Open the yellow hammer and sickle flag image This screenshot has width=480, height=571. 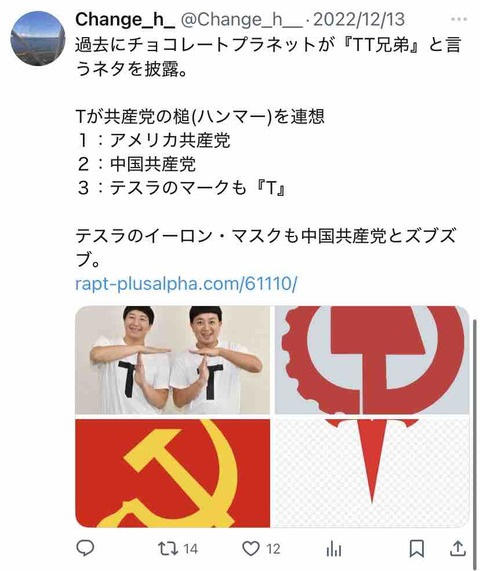(x=173, y=473)
